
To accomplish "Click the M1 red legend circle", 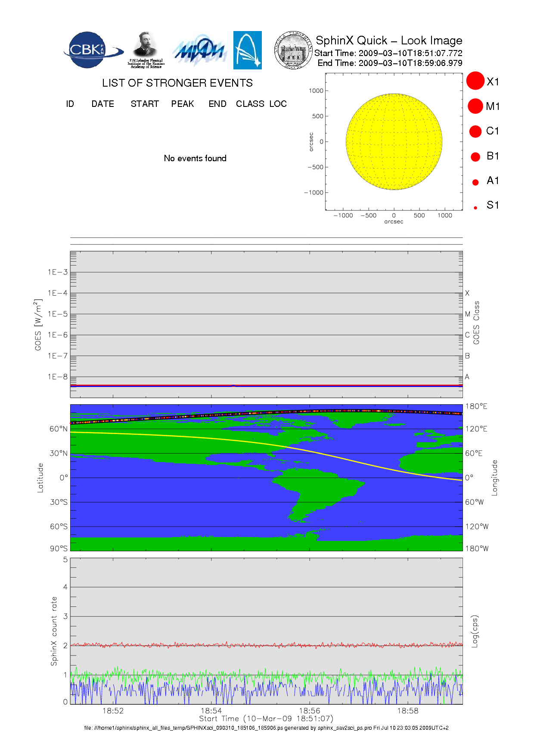I will [x=475, y=106].
